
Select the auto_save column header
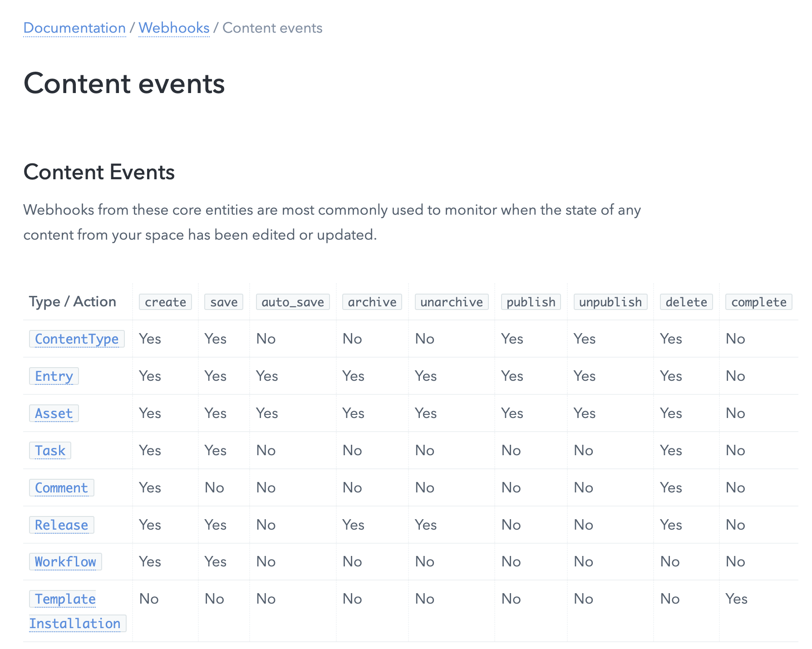click(293, 302)
